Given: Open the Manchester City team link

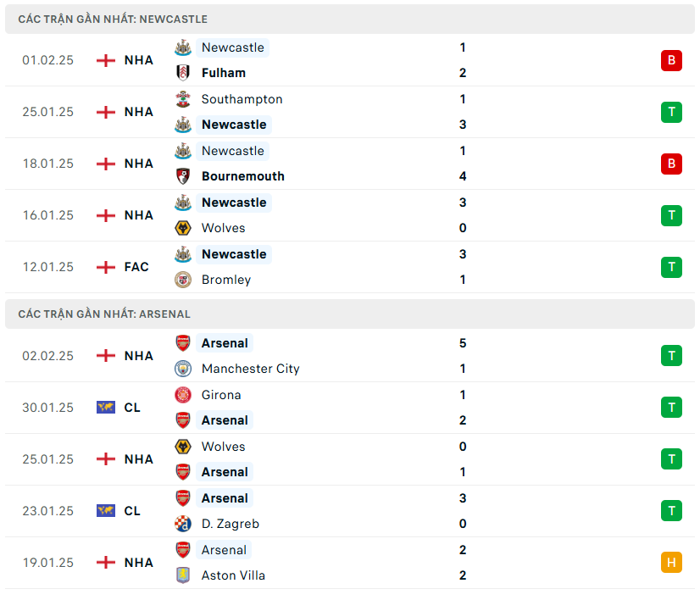Looking at the screenshot, I should [x=250, y=369].
